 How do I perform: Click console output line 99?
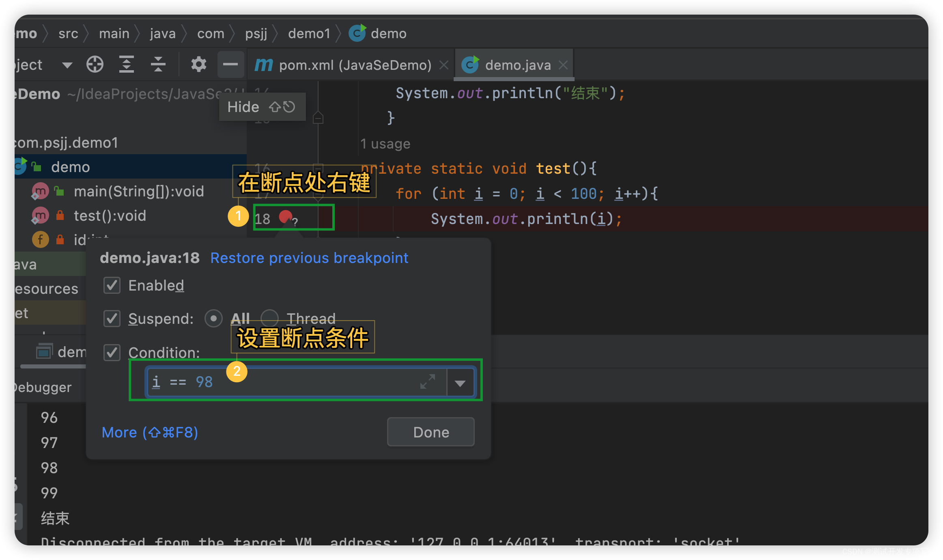click(49, 493)
